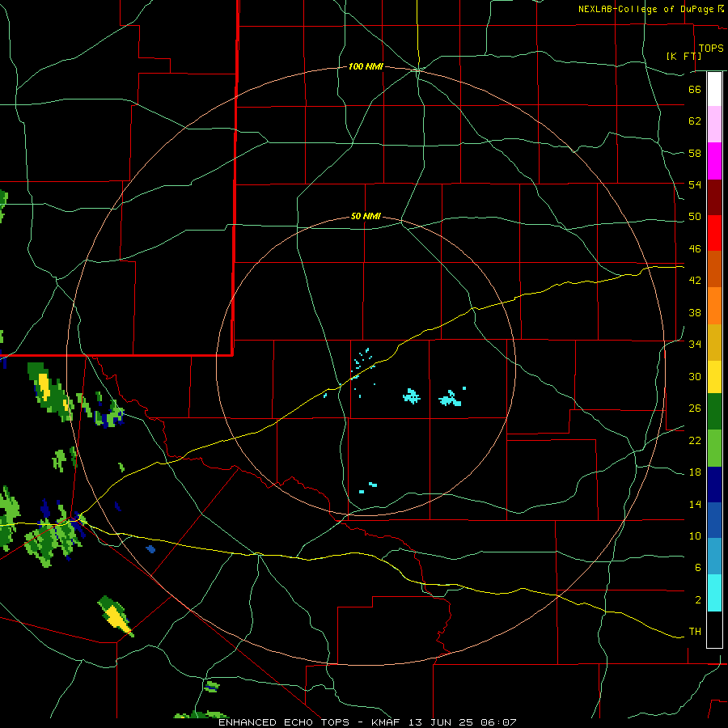The image size is (728, 728).
Task: Click the legend value 14
Action: pyautogui.click(x=695, y=504)
